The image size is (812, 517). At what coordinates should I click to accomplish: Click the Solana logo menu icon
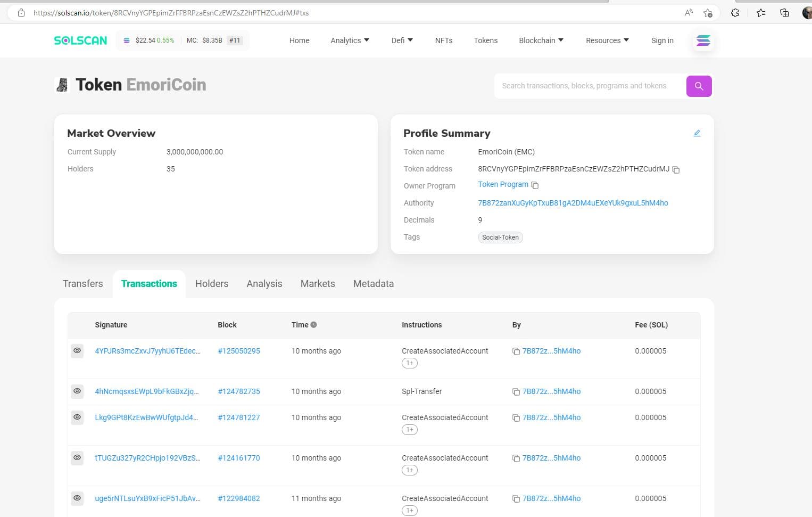703,40
